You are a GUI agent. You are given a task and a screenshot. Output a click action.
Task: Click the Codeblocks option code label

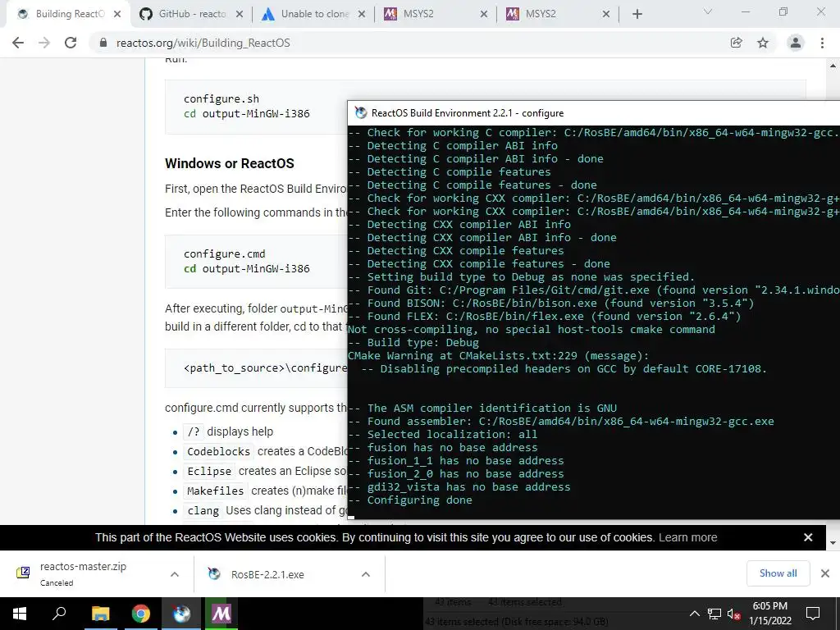[218, 452]
